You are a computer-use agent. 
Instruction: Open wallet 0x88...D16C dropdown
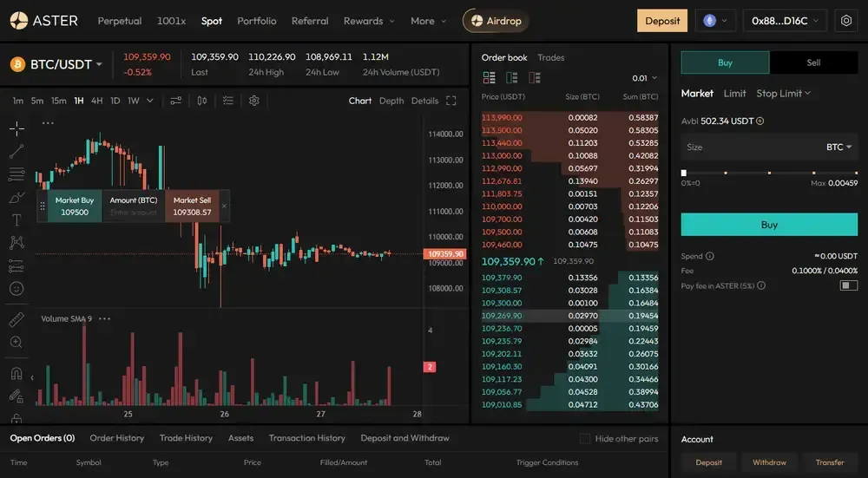tap(785, 21)
